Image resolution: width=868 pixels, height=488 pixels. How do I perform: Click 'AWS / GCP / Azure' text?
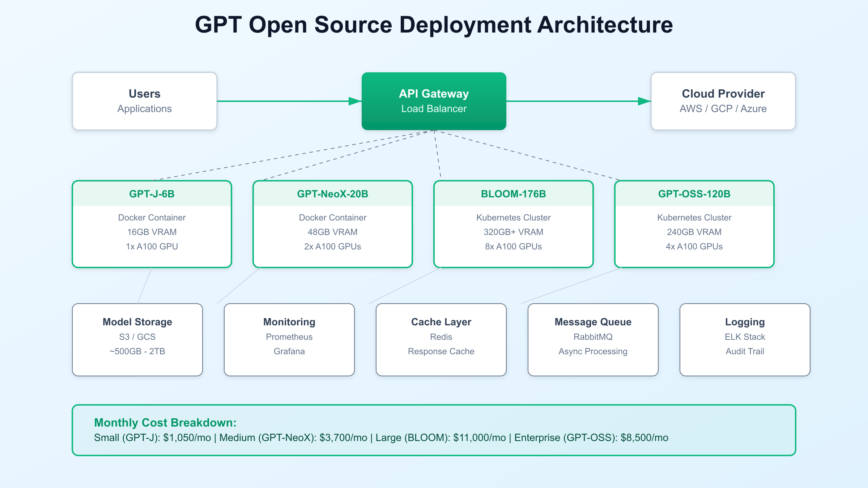[x=723, y=109]
